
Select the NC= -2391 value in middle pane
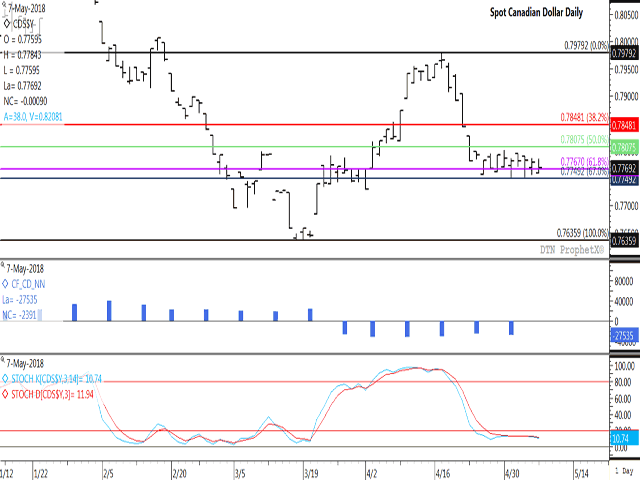(20, 315)
